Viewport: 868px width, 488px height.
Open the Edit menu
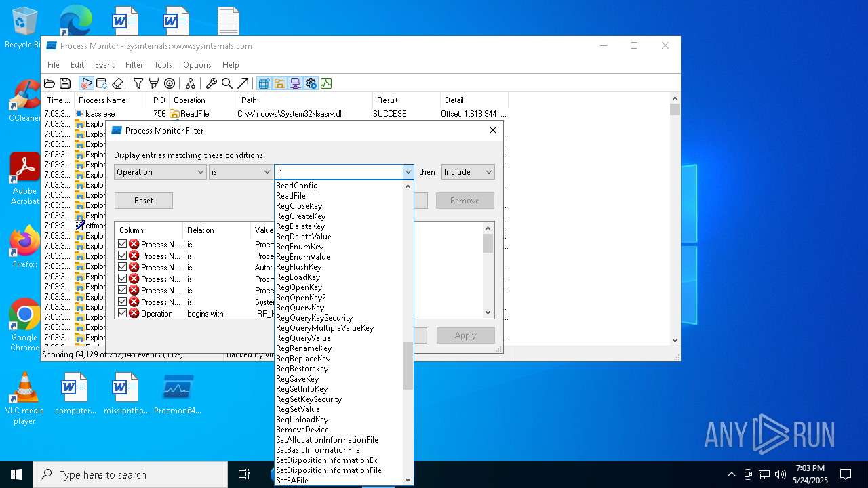pyautogui.click(x=77, y=65)
